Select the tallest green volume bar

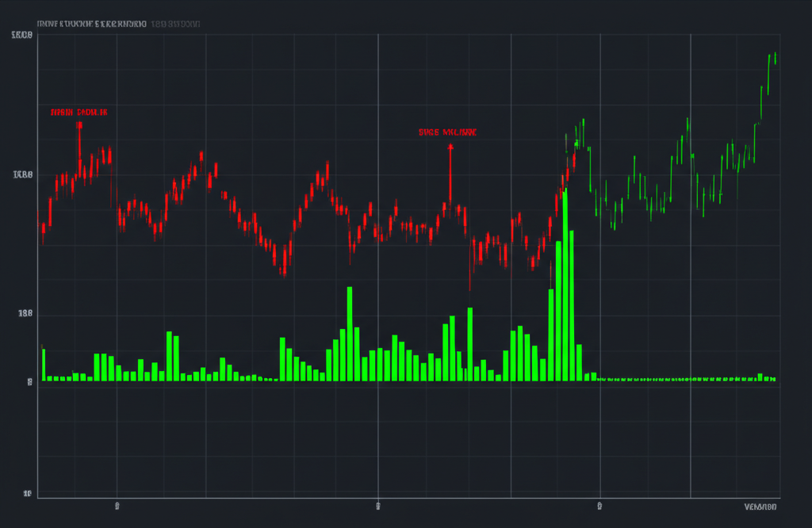(x=565, y=285)
